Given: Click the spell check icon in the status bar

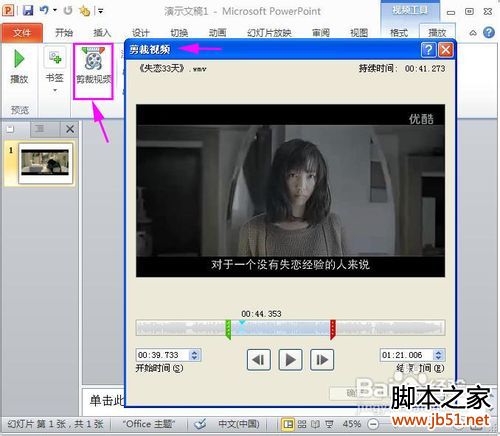Looking at the screenshot, I should (x=201, y=424).
